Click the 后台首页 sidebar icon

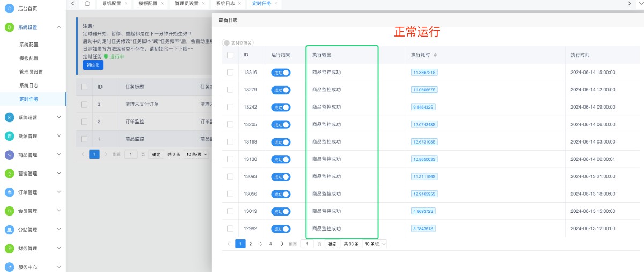[x=9, y=8]
